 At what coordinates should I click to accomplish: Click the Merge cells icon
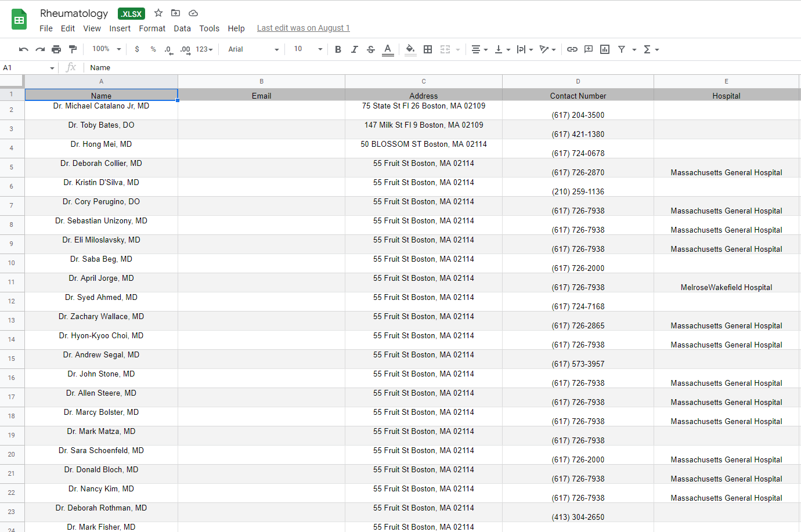tap(445, 49)
